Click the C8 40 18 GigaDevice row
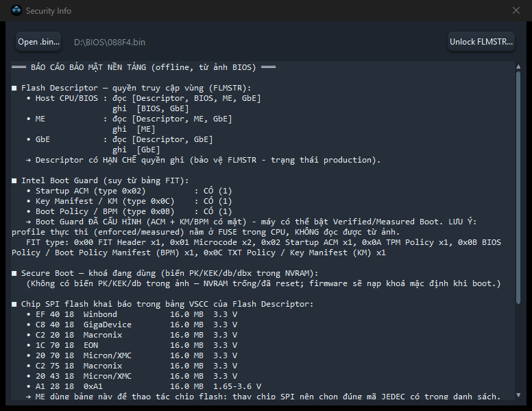Image resolution: width=532 pixels, height=411 pixels. pos(132,325)
